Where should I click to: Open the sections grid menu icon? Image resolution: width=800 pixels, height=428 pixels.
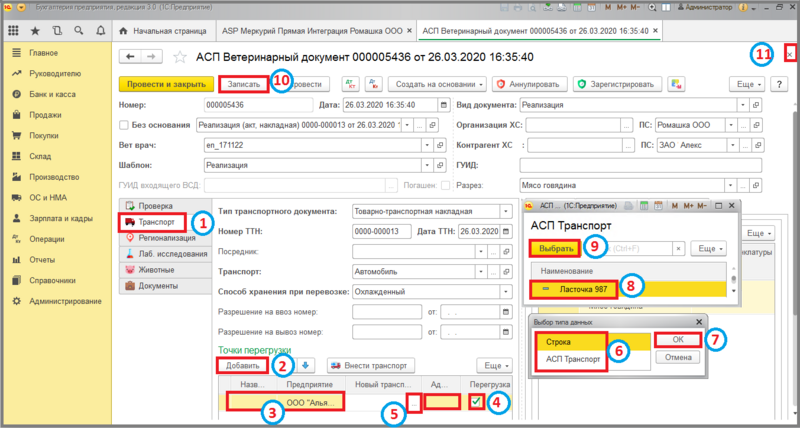click(14, 31)
